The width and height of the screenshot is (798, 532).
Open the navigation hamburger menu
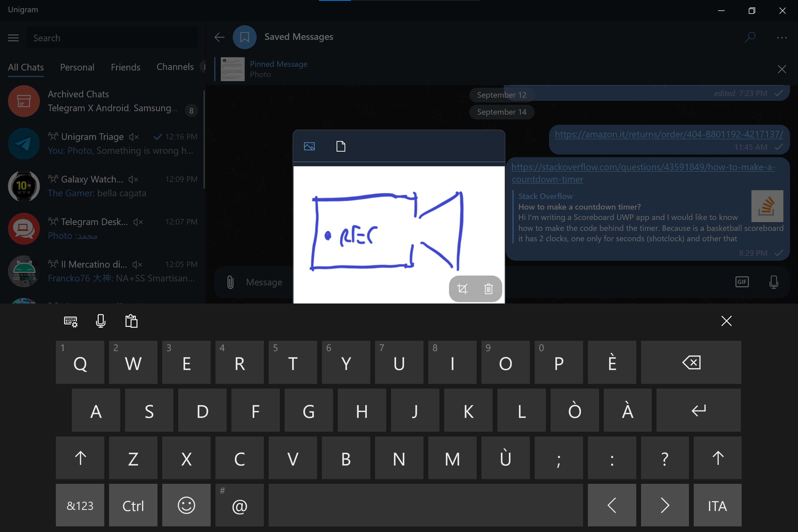pyautogui.click(x=13, y=38)
